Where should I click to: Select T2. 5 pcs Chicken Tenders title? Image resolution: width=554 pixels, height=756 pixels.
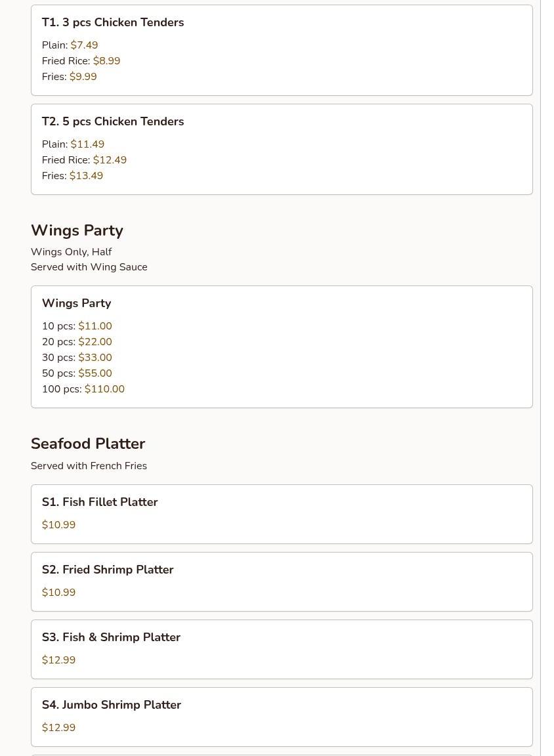113,121
